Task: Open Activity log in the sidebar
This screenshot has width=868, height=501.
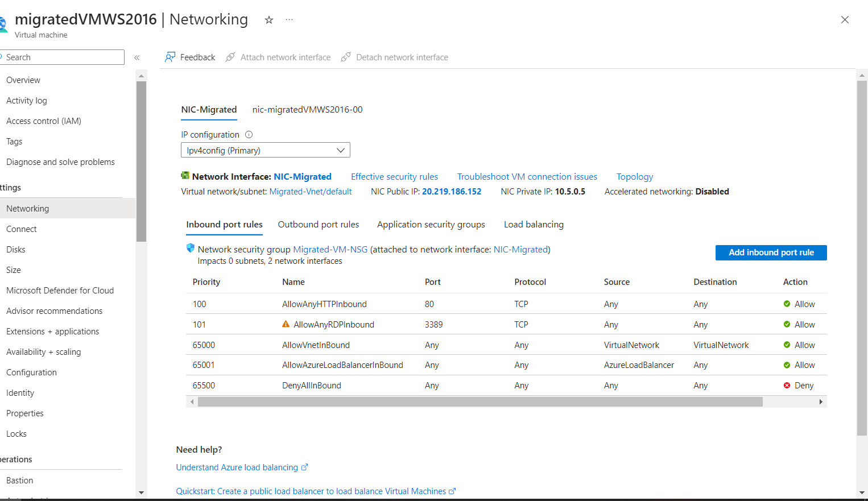Action: (27, 101)
